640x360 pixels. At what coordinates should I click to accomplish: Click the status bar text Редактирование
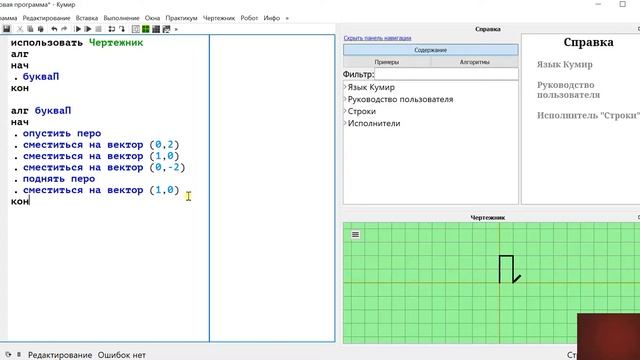tap(60, 355)
